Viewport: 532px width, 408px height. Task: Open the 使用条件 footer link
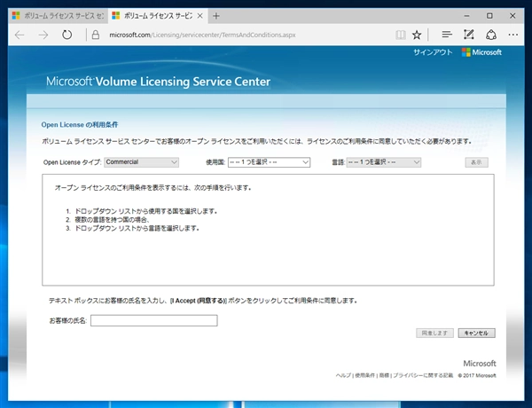pyautogui.click(x=364, y=375)
